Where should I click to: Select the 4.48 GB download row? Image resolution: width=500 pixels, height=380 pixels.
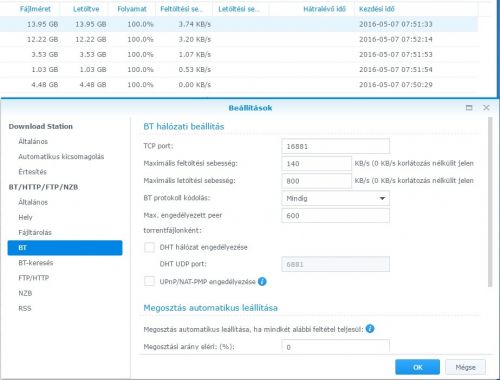[x=239, y=85]
